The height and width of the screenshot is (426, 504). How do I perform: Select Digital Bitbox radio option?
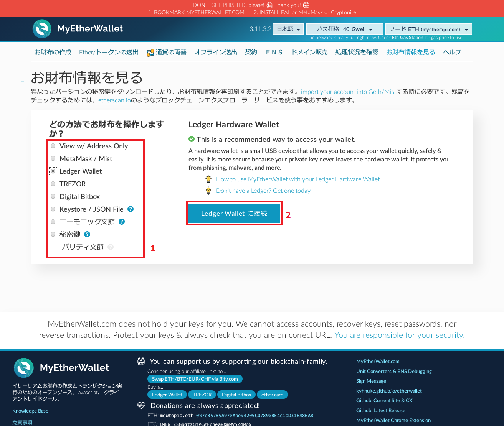53,196
